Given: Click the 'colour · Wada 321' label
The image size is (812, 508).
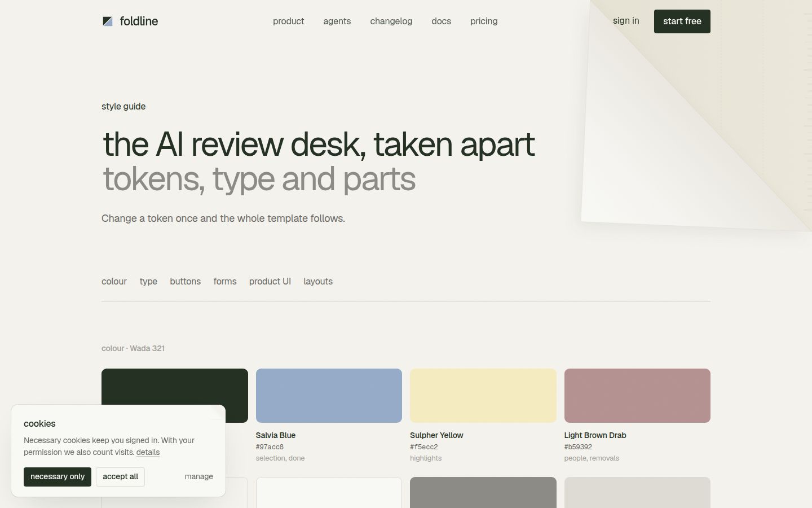Looking at the screenshot, I should pos(133,348).
